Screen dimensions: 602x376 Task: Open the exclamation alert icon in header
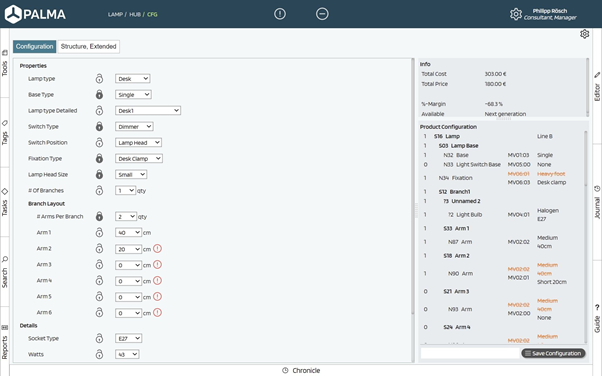[280, 14]
